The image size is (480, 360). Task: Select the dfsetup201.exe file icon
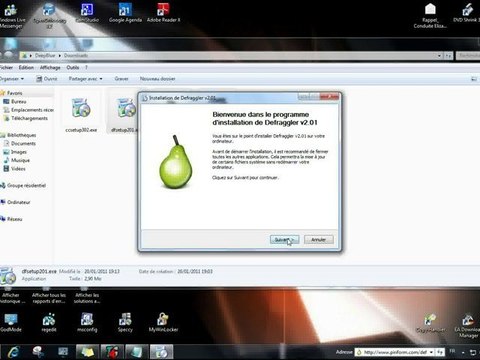point(126,108)
